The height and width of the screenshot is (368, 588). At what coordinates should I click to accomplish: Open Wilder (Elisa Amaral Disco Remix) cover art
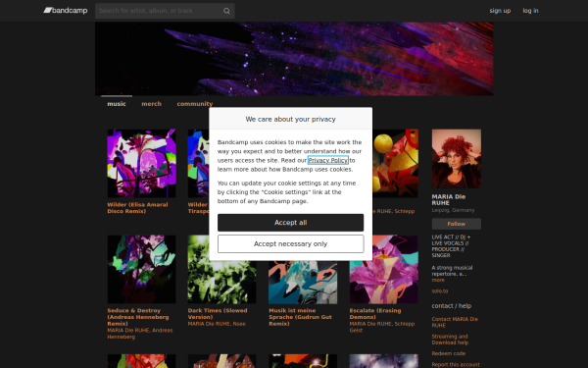(141, 163)
